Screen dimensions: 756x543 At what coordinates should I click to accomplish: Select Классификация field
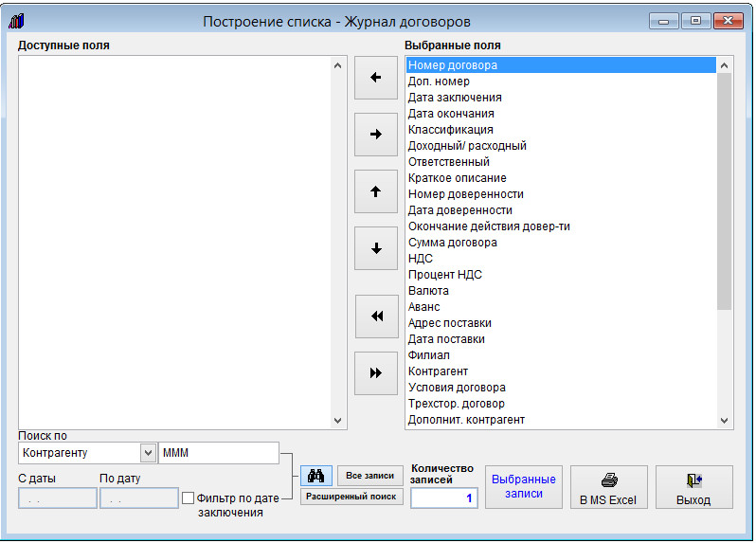click(x=562, y=130)
